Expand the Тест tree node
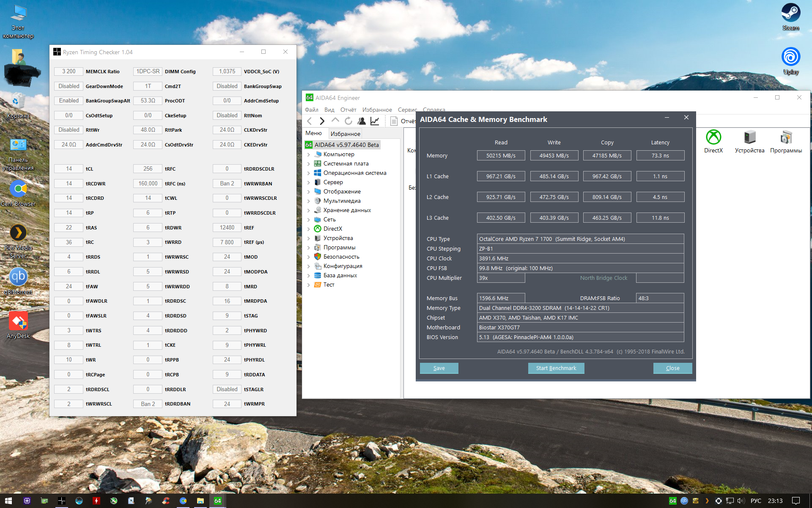Viewport: 812px width, 508px height. [309, 285]
